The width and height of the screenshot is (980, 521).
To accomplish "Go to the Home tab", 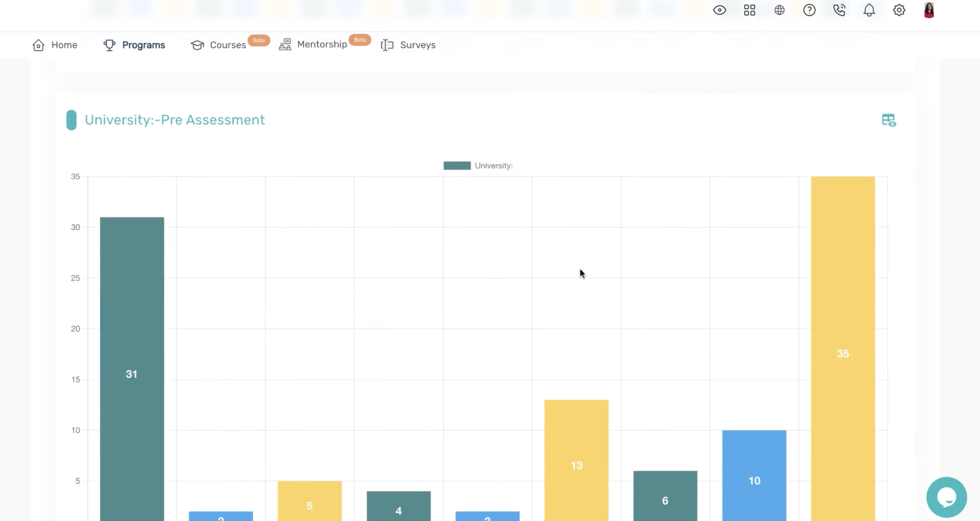I will (55, 45).
